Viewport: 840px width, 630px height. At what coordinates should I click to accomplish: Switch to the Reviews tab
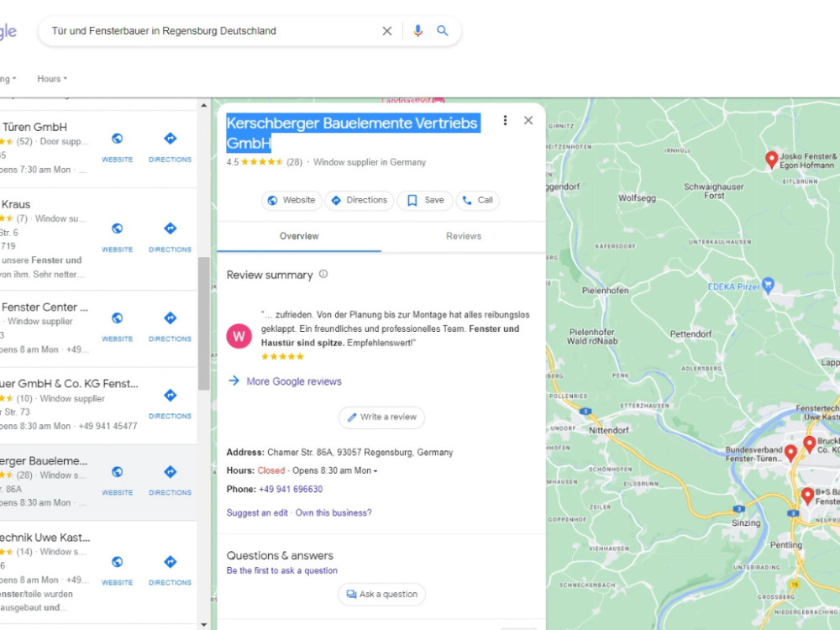(x=464, y=236)
